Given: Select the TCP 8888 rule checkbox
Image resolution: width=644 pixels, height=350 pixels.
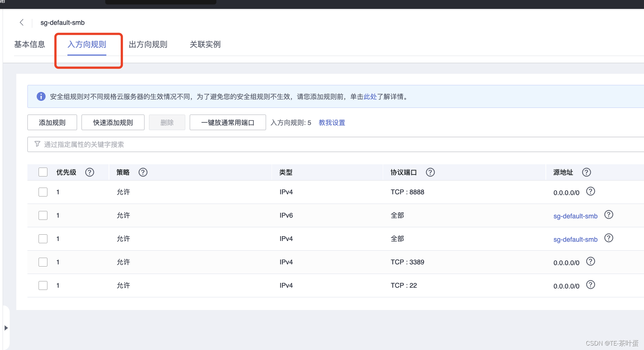Looking at the screenshot, I should 43,192.
